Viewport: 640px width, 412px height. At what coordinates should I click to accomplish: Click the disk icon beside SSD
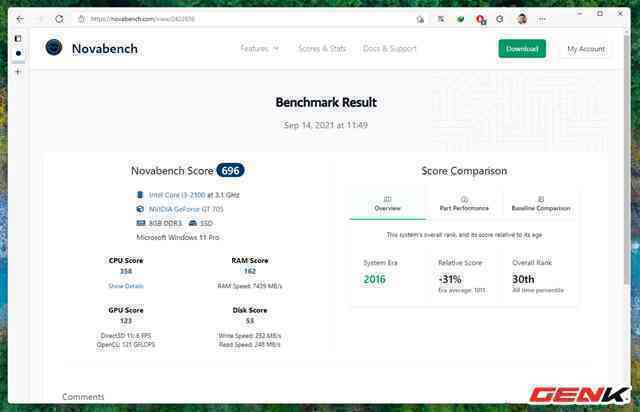pos(193,223)
